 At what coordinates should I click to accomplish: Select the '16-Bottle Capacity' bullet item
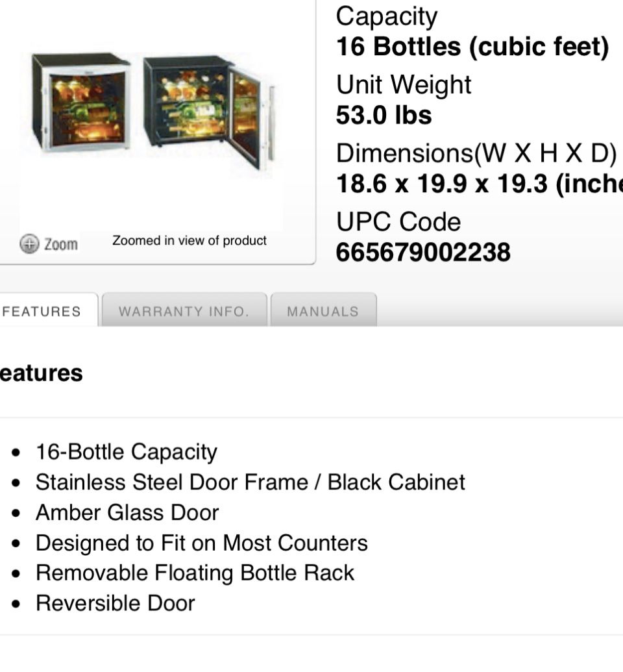tap(127, 451)
